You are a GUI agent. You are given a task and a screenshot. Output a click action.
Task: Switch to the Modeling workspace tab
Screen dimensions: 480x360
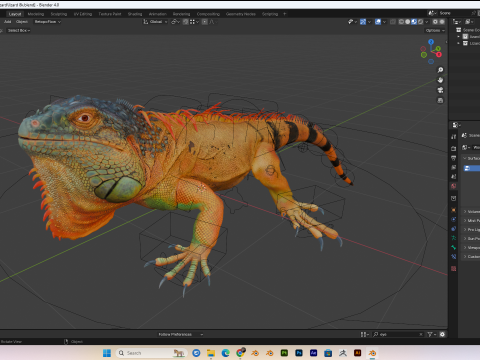(36, 14)
